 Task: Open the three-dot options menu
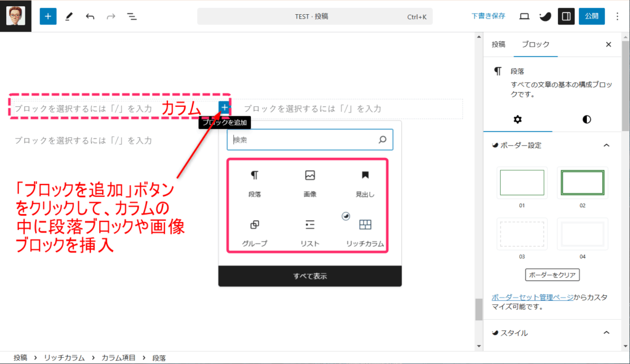click(x=617, y=16)
